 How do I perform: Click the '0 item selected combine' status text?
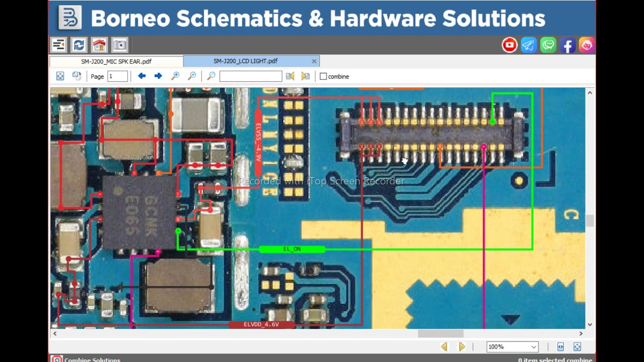click(555, 360)
